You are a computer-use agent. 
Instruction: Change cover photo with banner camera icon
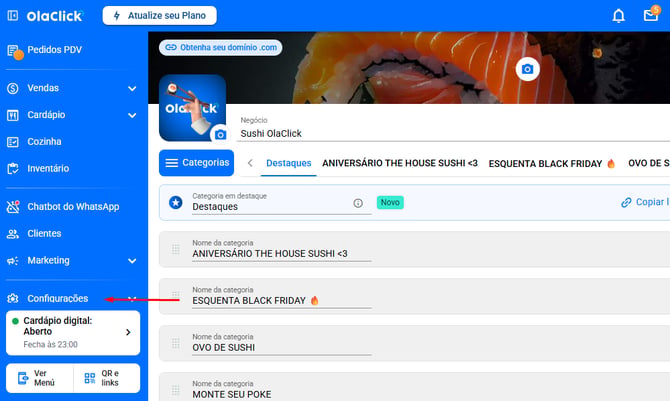527,69
